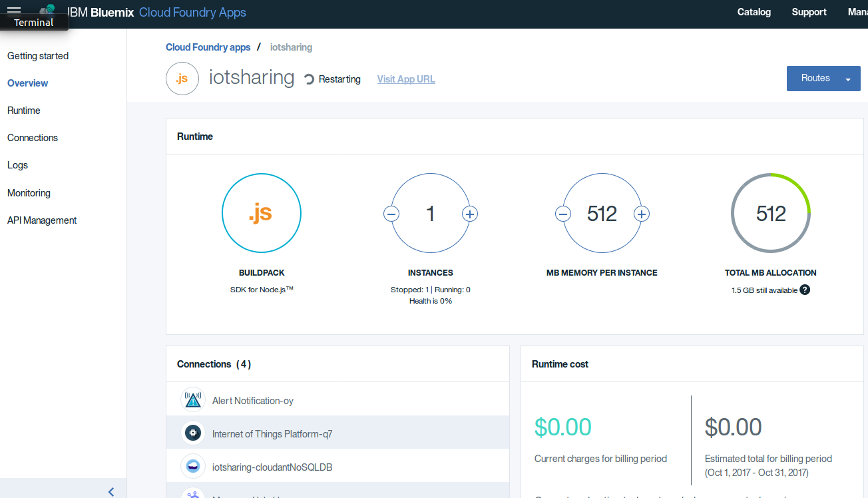This screenshot has height=498, width=868.
Task: Click the iotsharing app avatar icon
Action: pyautogui.click(x=182, y=79)
